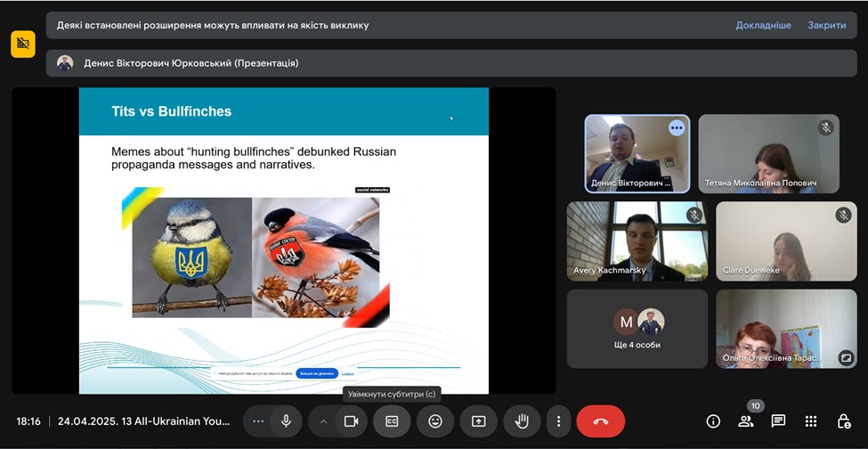
Task: Open host controls lock icon
Action: (843, 421)
